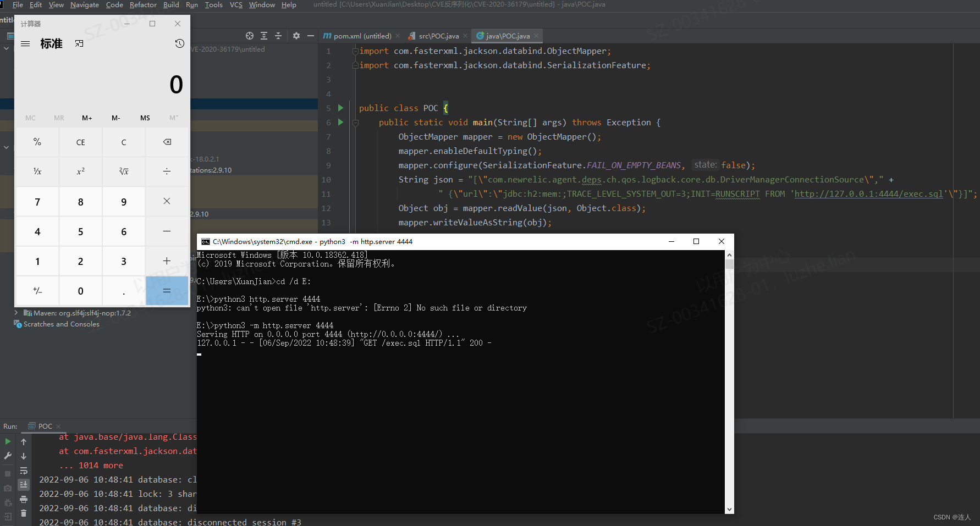The image size is (980, 526).
Task: Click the C clear key on calculator
Action: tap(124, 142)
